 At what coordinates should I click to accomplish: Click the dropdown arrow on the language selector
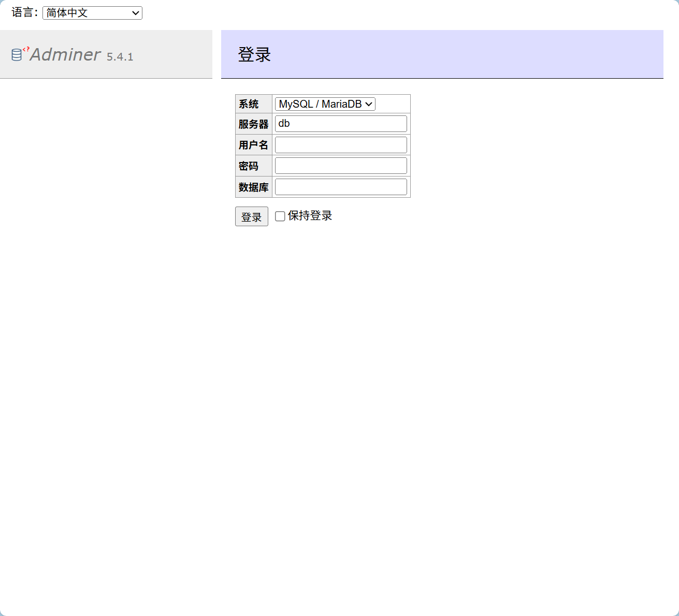tap(135, 13)
